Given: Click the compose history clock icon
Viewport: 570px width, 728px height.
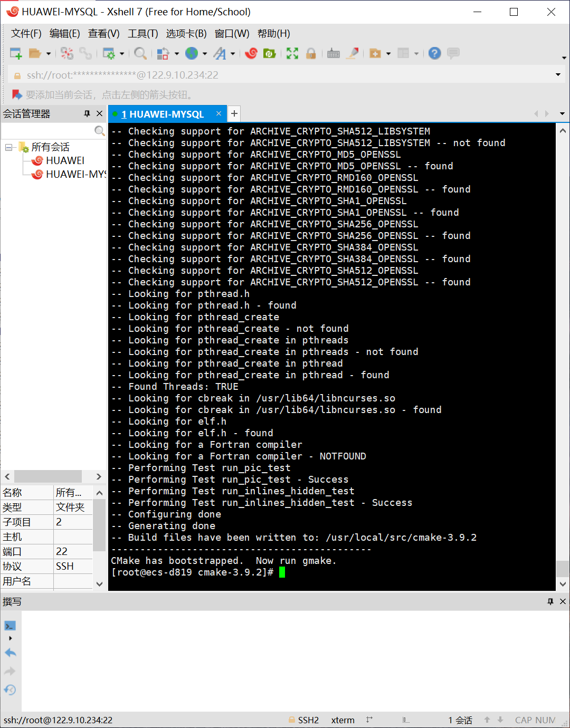Looking at the screenshot, I should [10, 689].
